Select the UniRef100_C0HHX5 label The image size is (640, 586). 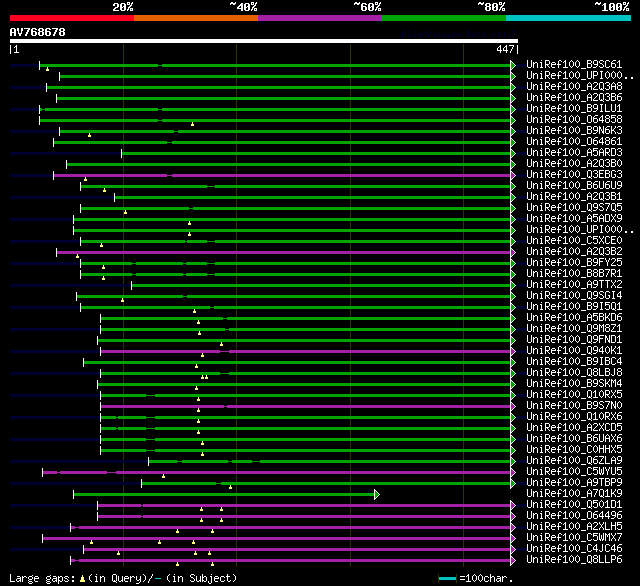(574, 450)
